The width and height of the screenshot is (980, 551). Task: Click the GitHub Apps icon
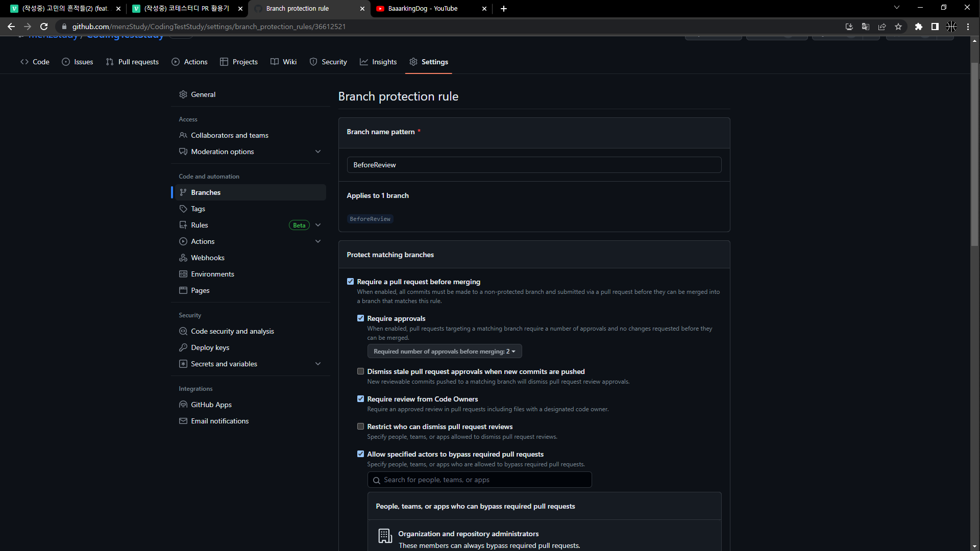point(183,405)
